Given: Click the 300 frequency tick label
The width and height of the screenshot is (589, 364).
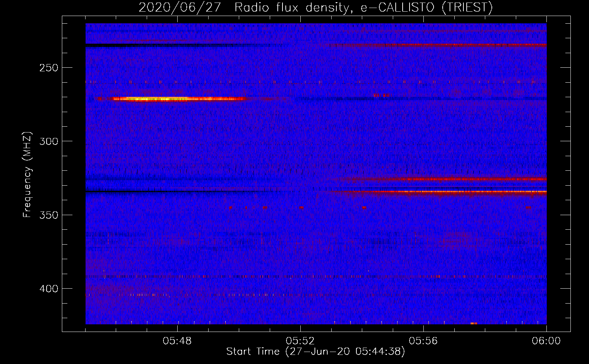Looking at the screenshot, I should coord(49,141).
